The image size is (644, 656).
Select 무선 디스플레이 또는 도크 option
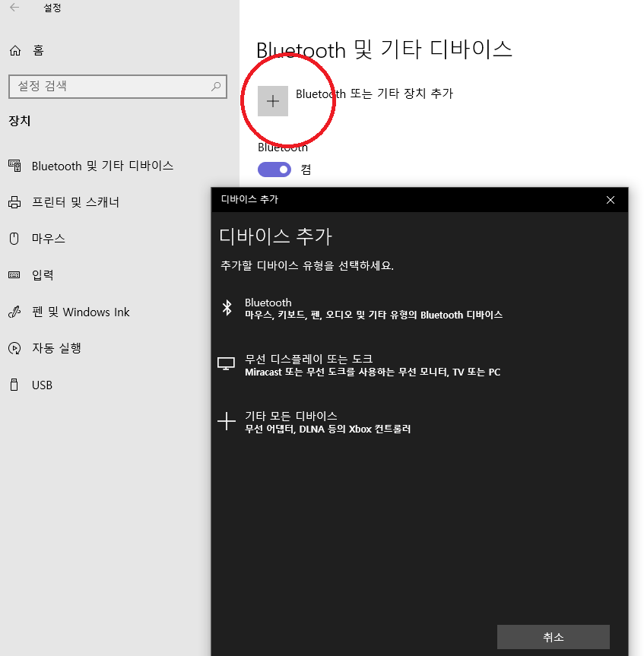click(373, 365)
